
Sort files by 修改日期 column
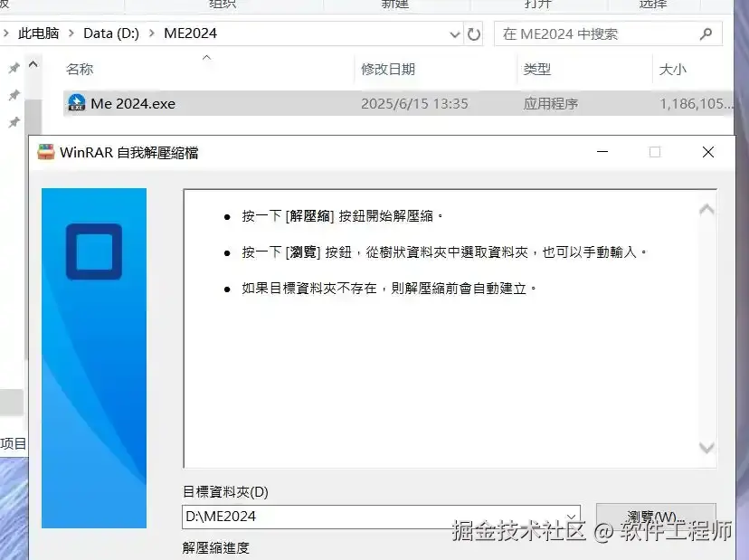point(388,70)
